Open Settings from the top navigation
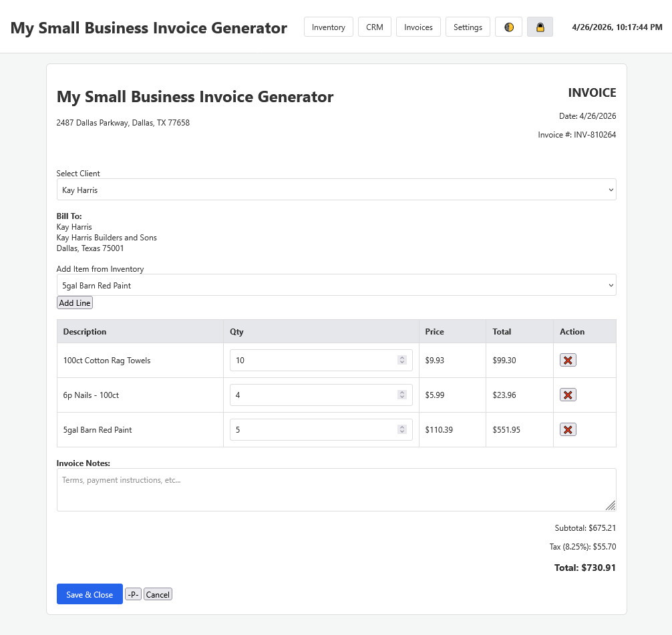The height and width of the screenshot is (635, 672). (468, 27)
